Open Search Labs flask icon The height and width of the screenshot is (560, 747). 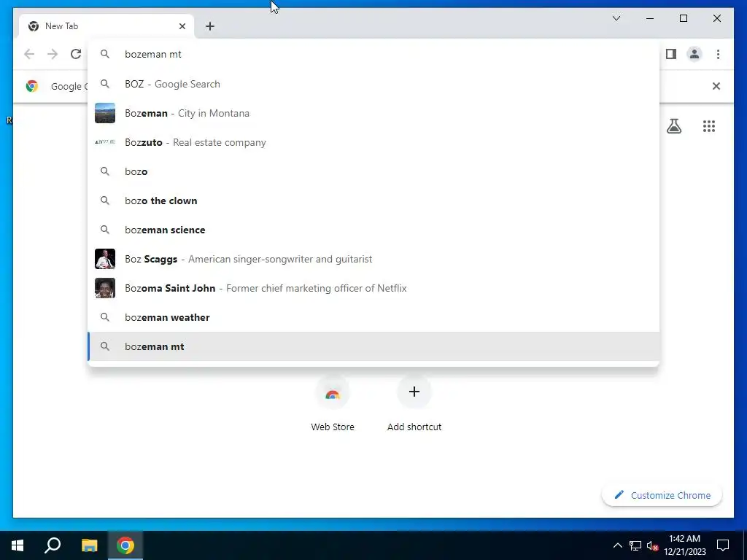673,126
